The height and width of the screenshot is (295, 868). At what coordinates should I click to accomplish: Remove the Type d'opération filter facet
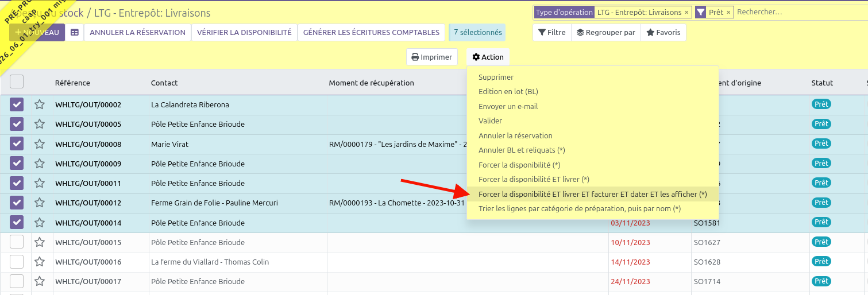click(686, 12)
